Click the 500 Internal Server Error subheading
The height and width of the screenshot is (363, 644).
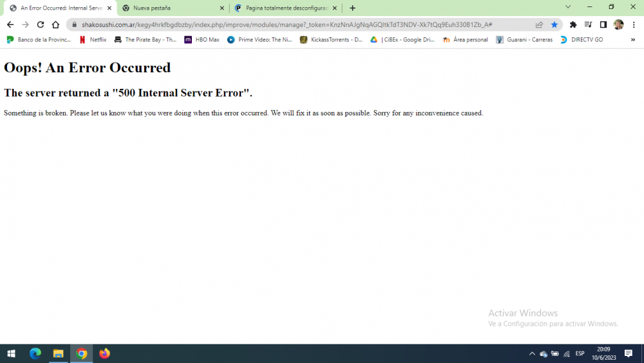click(128, 93)
